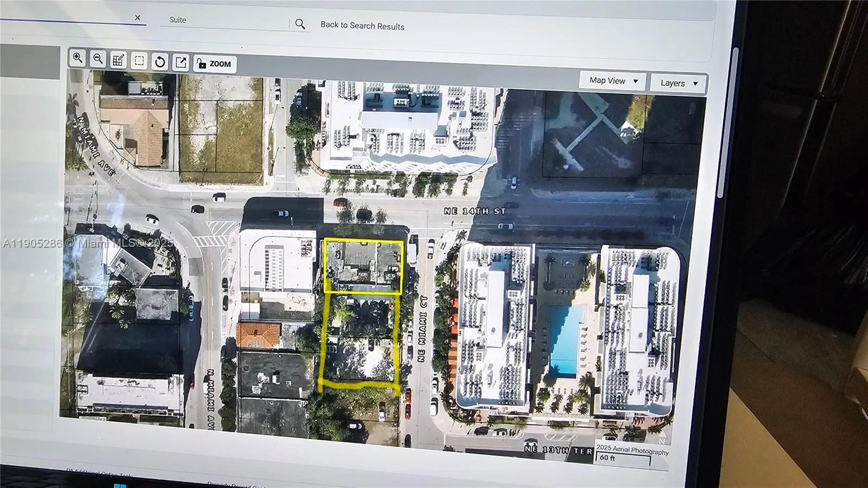Click the search magnifier beside Suite field
Image resolution: width=868 pixels, height=488 pixels.
pos(300,24)
